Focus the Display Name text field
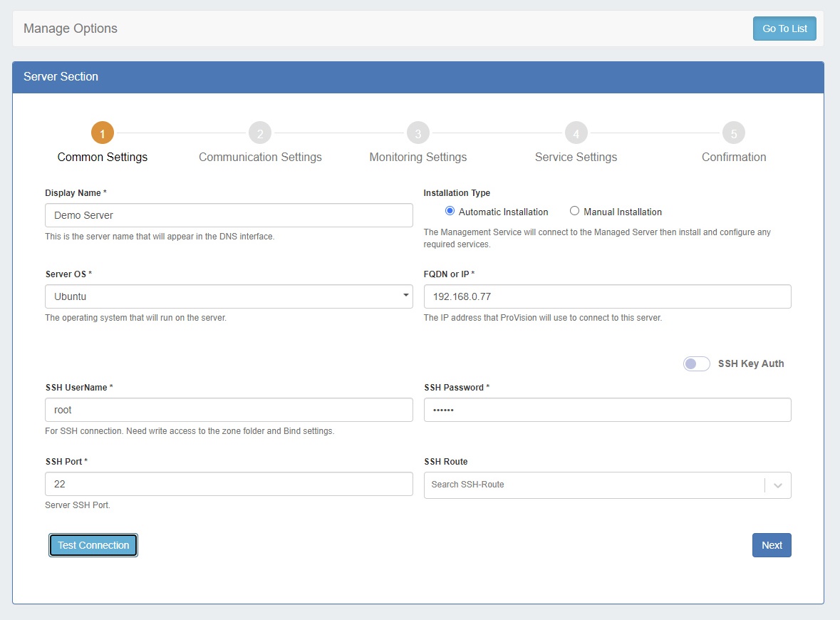 229,215
